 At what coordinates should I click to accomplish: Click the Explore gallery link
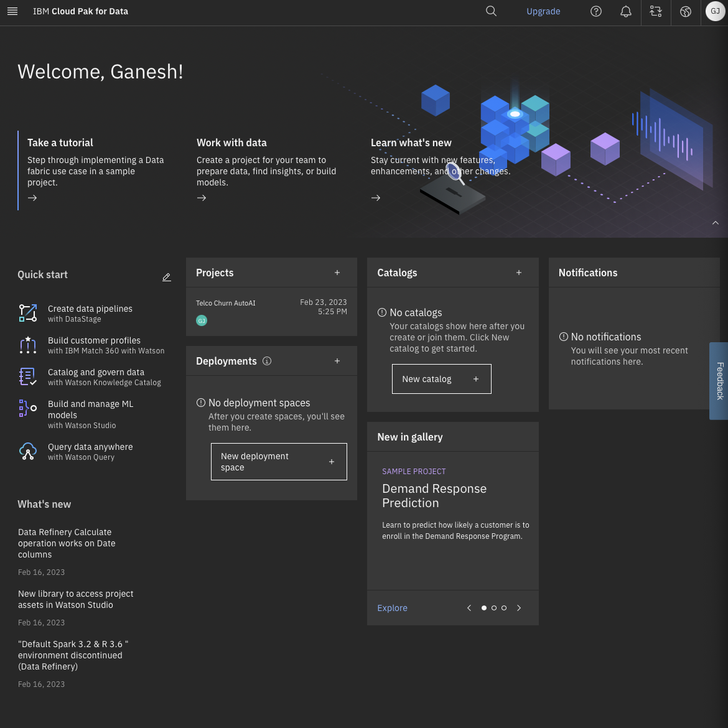(393, 608)
